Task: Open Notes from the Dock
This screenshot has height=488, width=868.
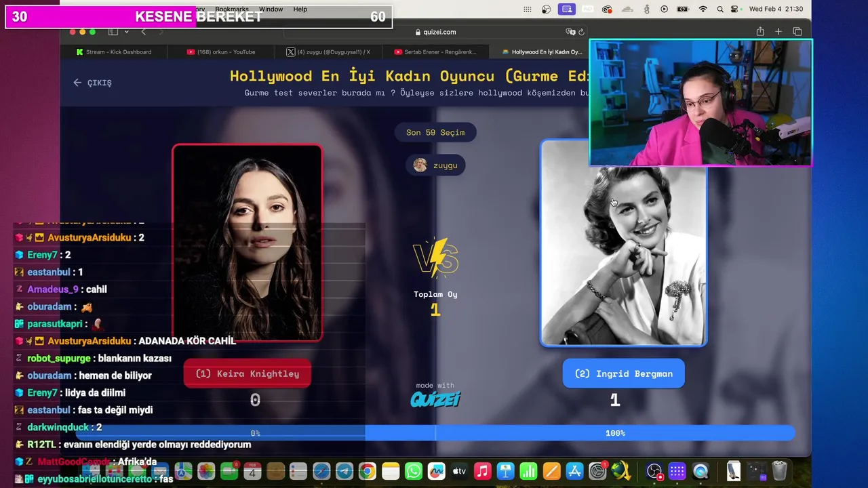Action: click(390, 471)
